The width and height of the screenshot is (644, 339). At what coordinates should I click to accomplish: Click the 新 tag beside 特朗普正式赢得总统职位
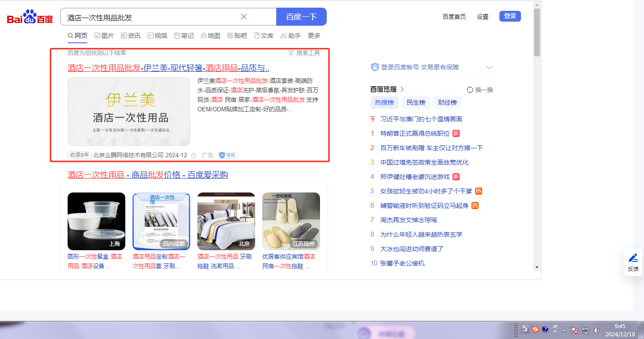[456, 133]
